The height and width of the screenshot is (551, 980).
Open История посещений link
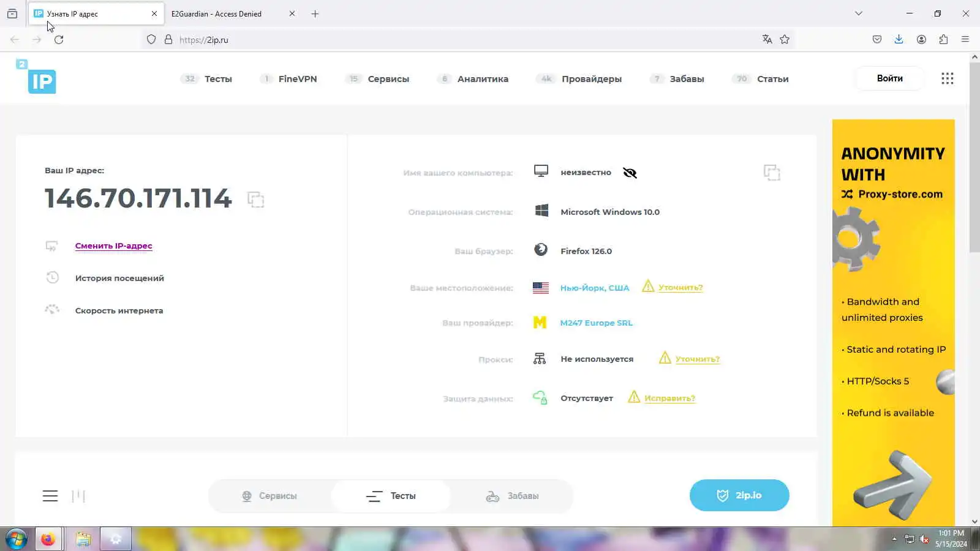pos(119,278)
